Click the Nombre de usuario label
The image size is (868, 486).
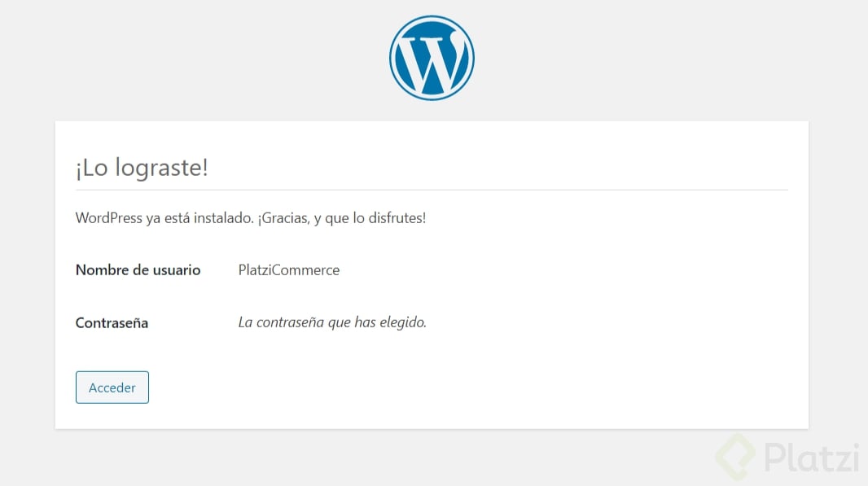tap(138, 270)
